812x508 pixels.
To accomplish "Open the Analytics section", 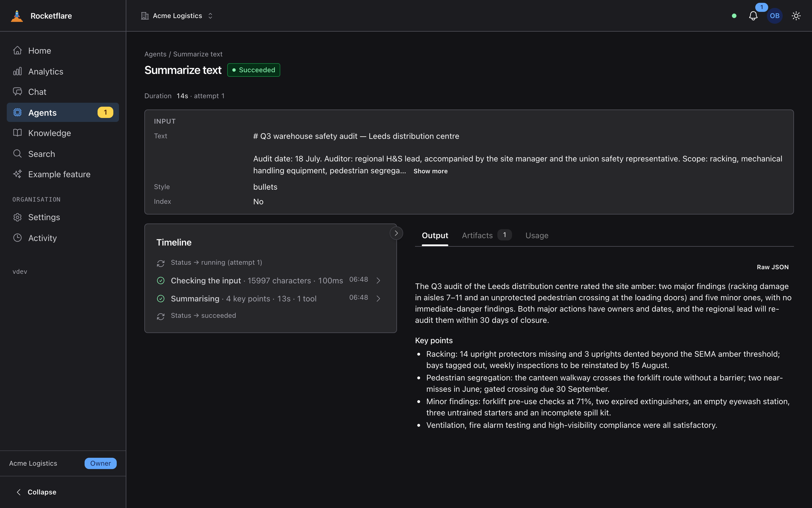I will pyautogui.click(x=63, y=71).
